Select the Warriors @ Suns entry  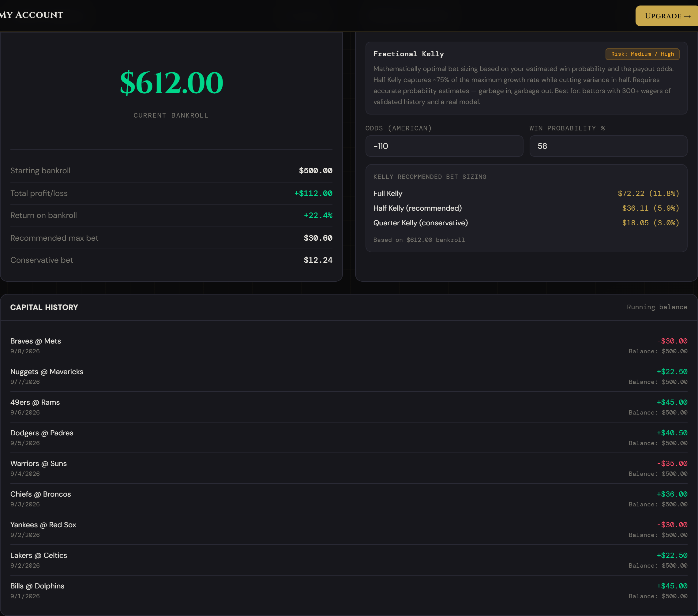[349, 468]
